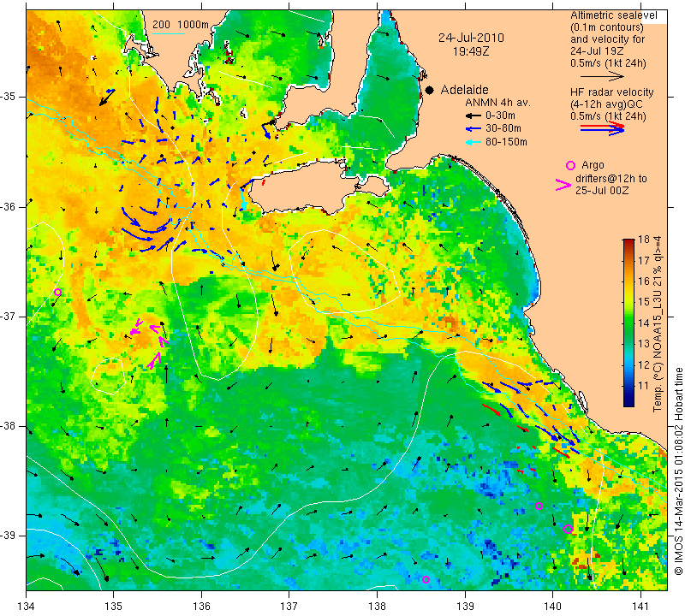This screenshot has width=685, height=616.
Task: Click the time label 19:49Z
Action: click(471, 51)
